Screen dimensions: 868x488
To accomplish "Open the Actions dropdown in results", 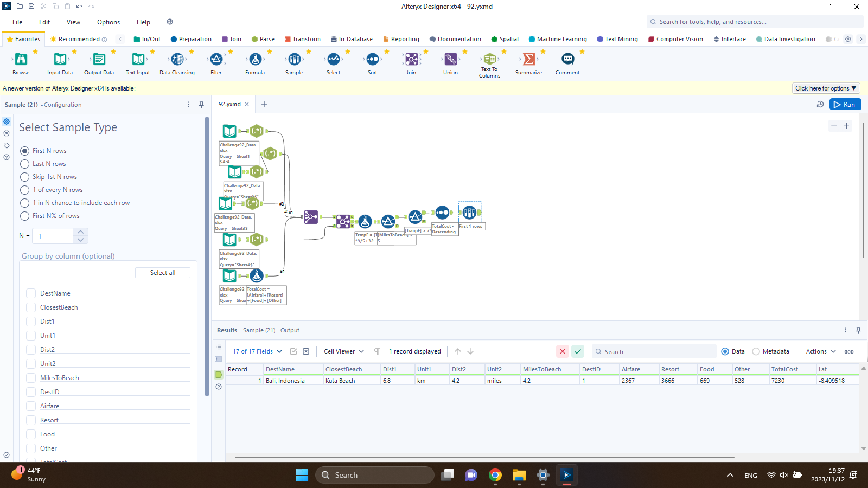I will pos(821,351).
